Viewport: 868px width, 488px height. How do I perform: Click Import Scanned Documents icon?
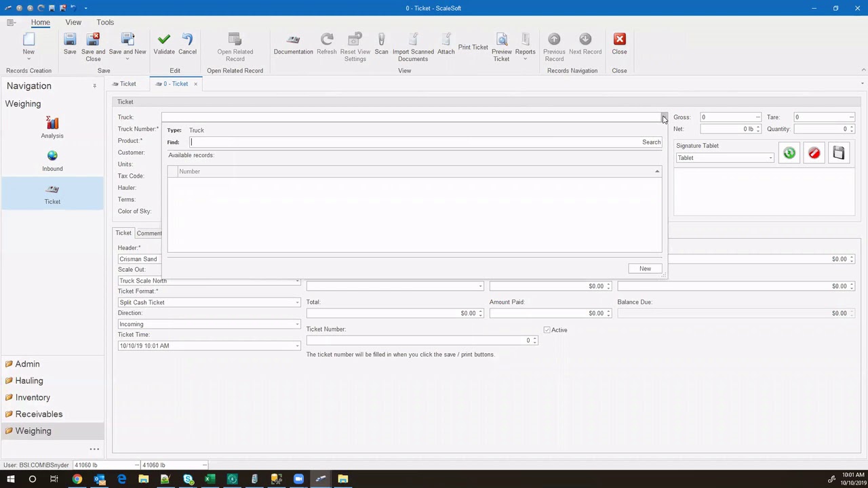click(x=412, y=39)
